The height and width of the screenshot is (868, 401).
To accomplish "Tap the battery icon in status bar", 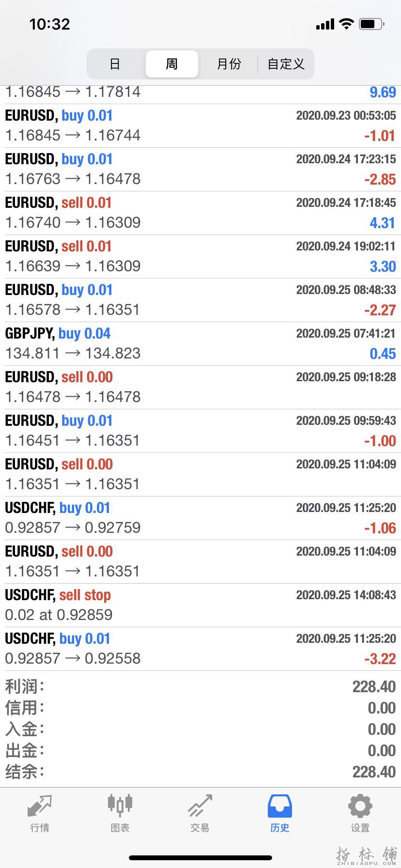I will (x=371, y=24).
